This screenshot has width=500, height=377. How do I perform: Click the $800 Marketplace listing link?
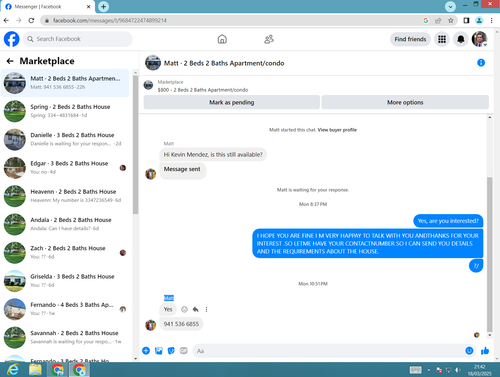coord(203,90)
